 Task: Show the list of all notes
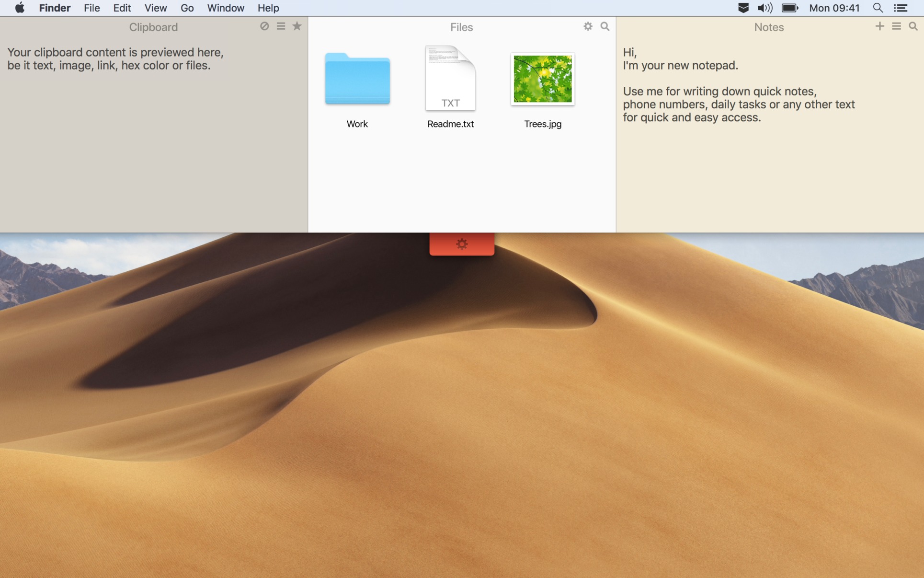point(896,26)
